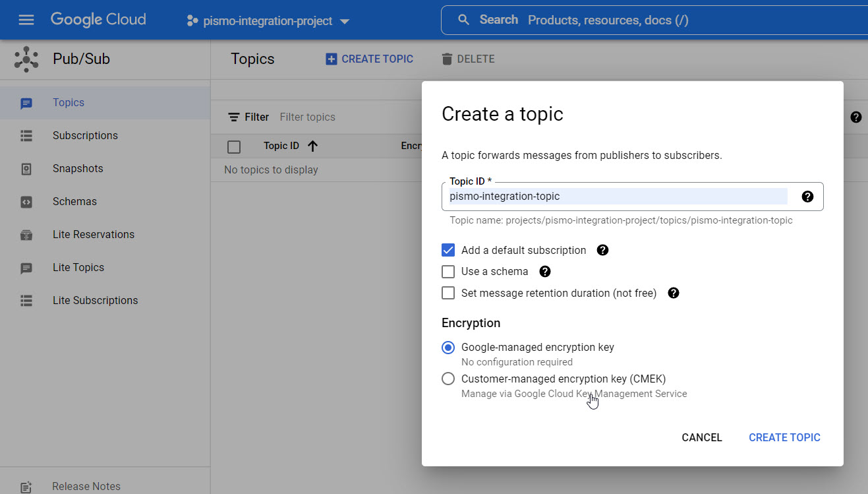Click the Snapshots icon in sidebar
The width and height of the screenshot is (868, 494).
26,169
